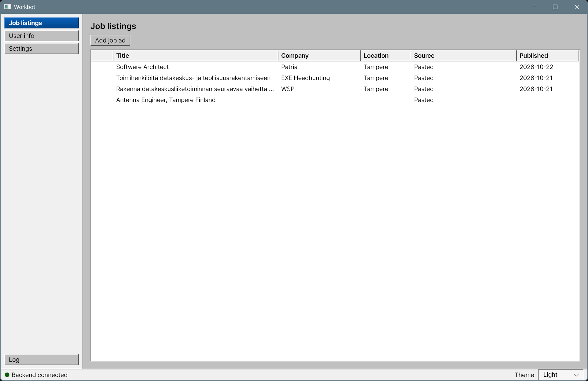Sort table by Company column header
This screenshot has height=381, width=588.
tap(319, 56)
